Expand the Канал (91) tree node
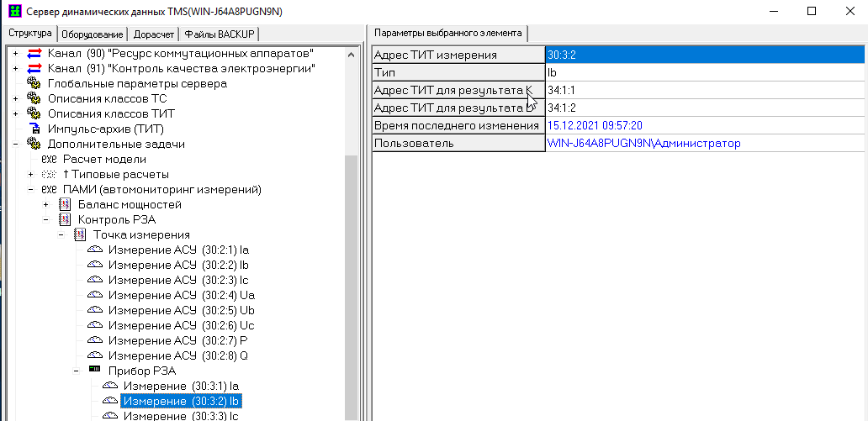Screen dimensions: 868x421 tap(15, 69)
